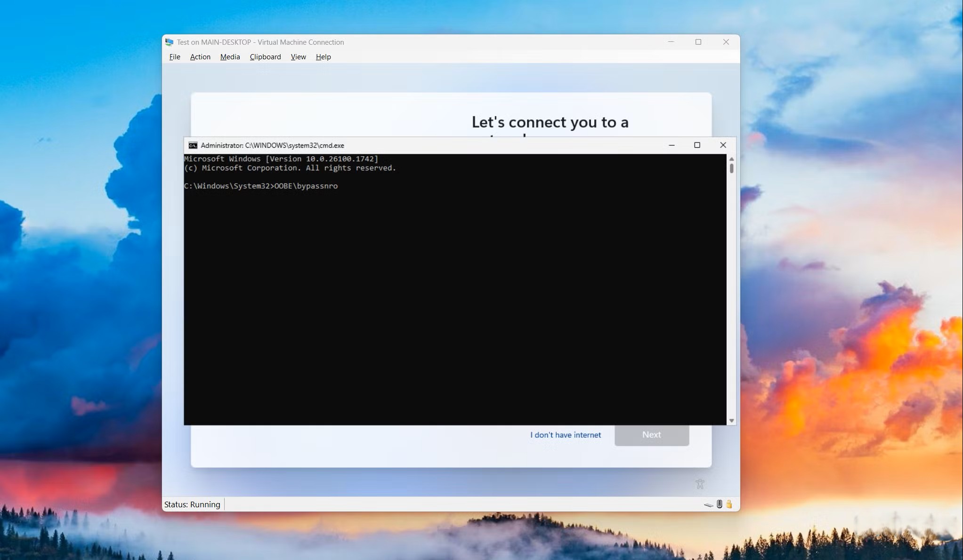Image resolution: width=963 pixels, height=560 pixels.
Task: Click the cmd scrollbar thumb
Action: (731, 168)
